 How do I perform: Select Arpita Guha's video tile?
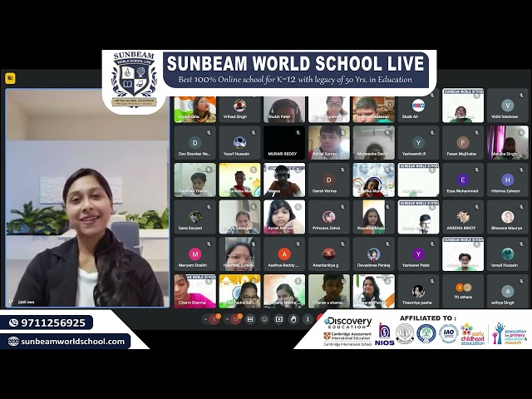coord(195,109)
